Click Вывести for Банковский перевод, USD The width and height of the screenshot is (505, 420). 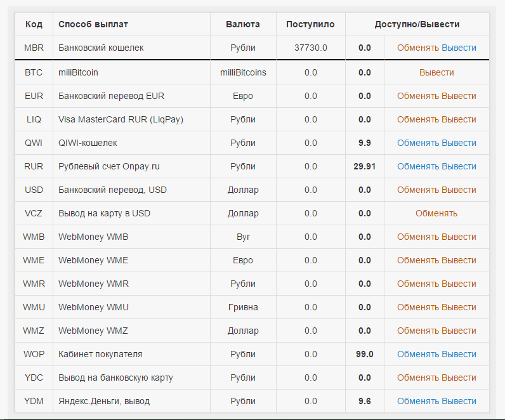(459, 190)
